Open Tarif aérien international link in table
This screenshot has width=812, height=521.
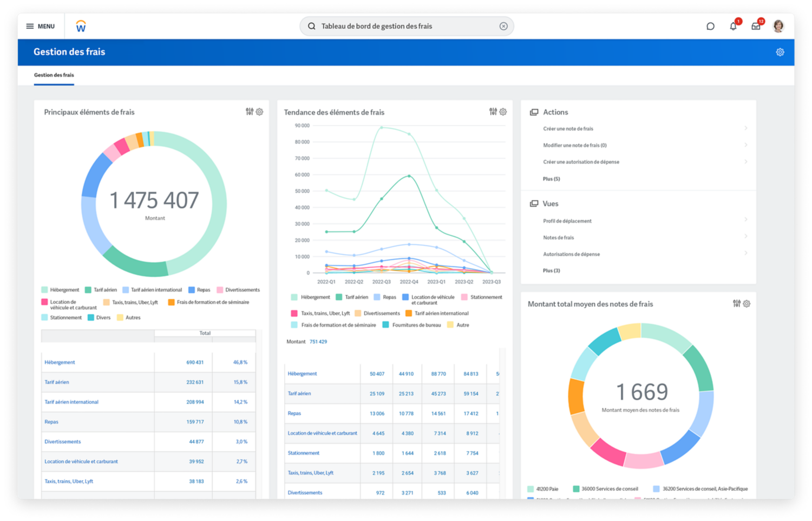[71, 402]
